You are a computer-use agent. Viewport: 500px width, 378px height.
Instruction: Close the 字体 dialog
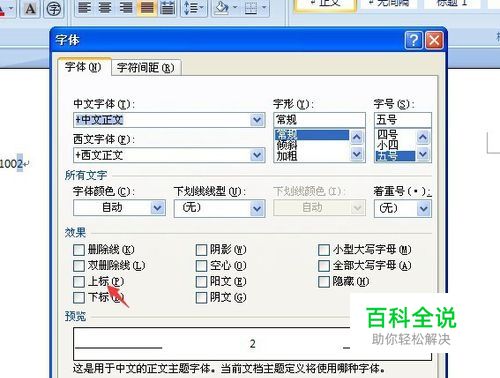tap(435, 40)
